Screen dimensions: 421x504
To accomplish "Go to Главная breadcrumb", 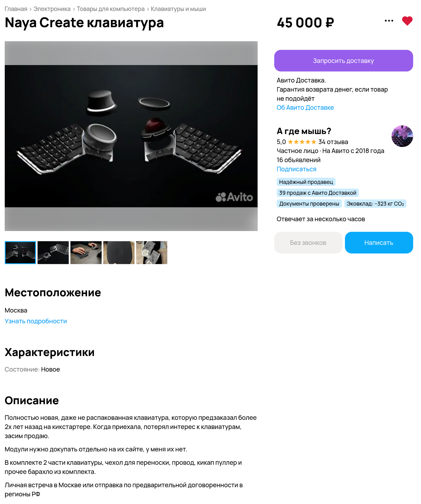I will tap(16, 9).
